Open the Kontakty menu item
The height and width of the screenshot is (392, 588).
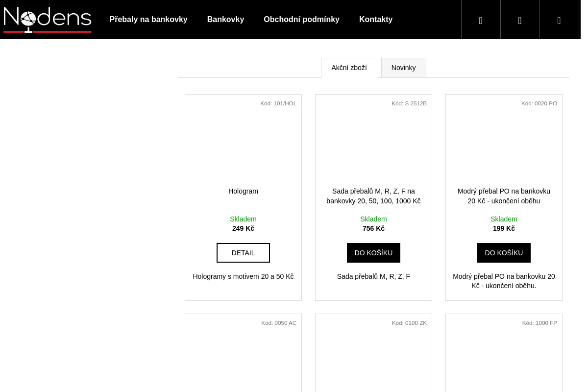click(376, 20)
